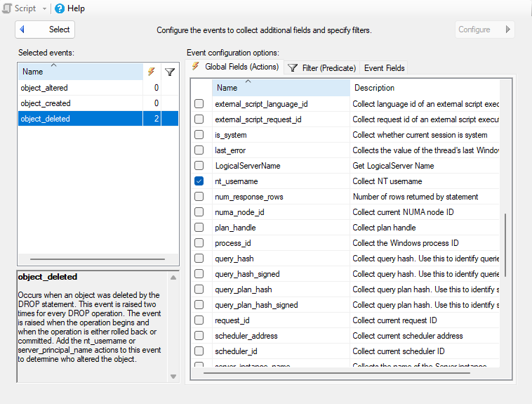This screenshot has width=532, height=404.
Task: Check the num_response_rows checkbox
Action: point(199,197)
